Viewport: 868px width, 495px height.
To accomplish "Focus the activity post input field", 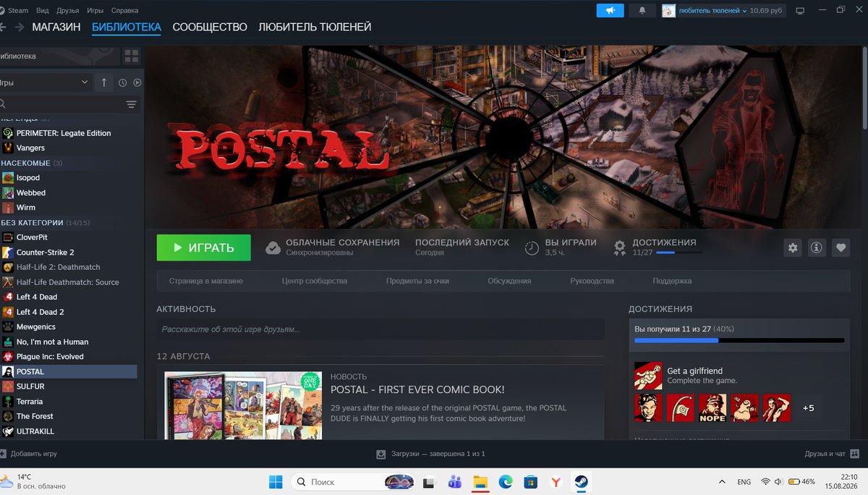I will [380, 329].
